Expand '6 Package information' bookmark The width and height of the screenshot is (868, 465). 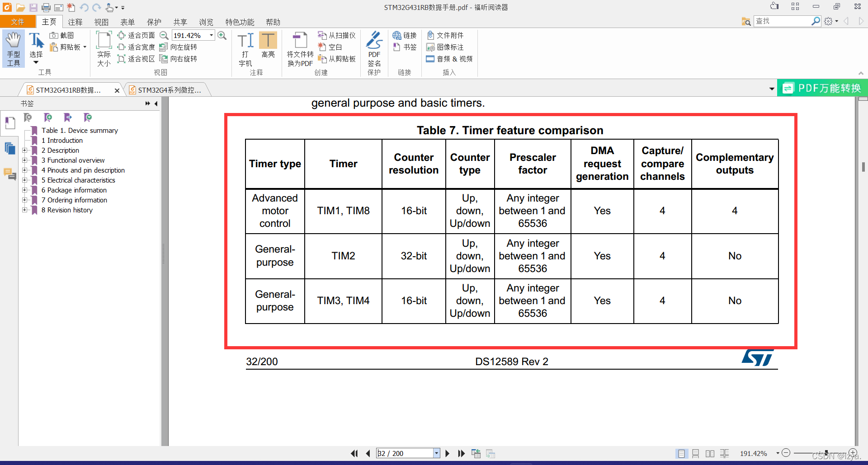pos(25,190)
